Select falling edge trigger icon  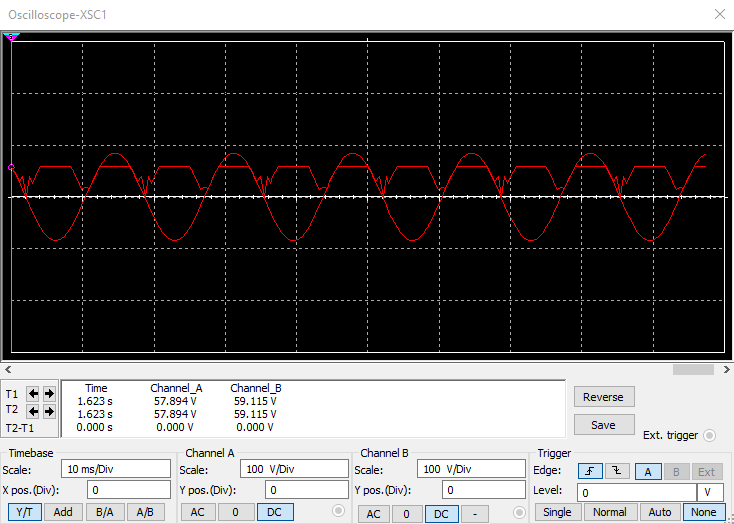click(x=617, y=471)
